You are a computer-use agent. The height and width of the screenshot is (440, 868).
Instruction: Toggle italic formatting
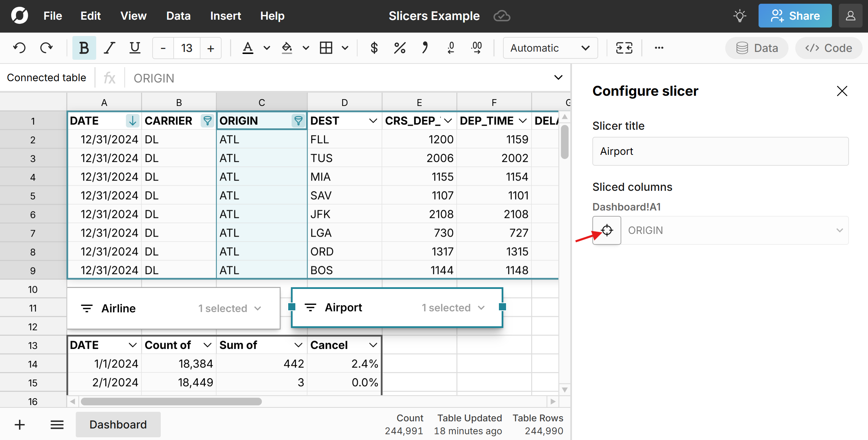109,48
